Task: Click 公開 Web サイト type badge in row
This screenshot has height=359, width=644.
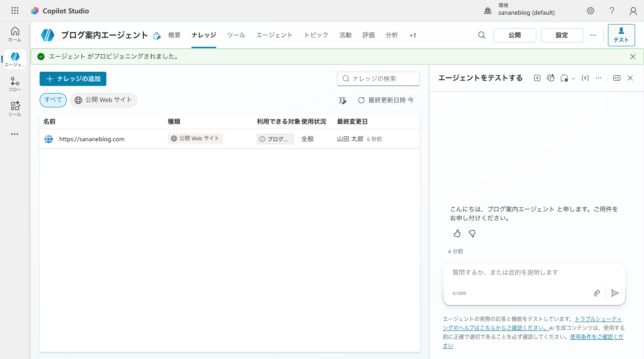Action: (x=195, y=139)
